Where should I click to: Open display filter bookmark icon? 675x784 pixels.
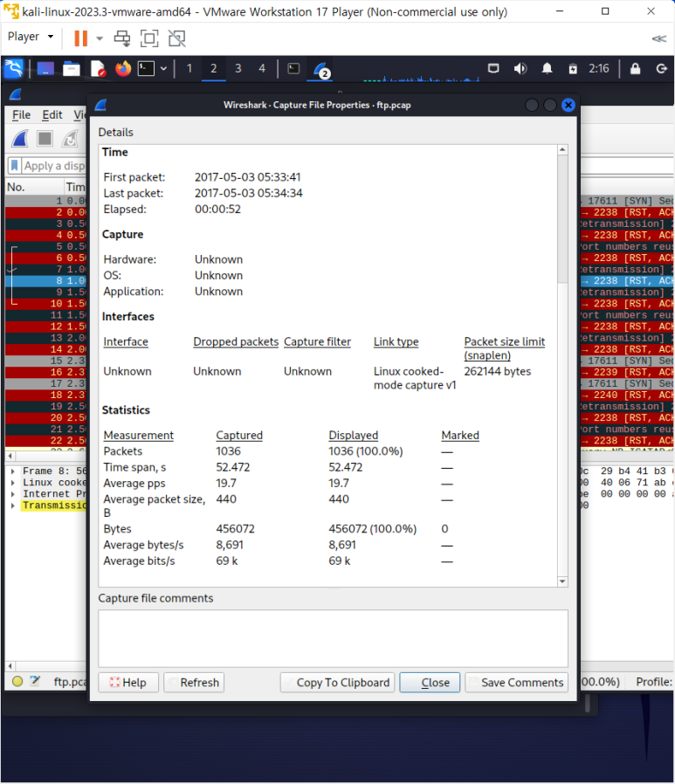pyautogui.click(x=15, y=166)
